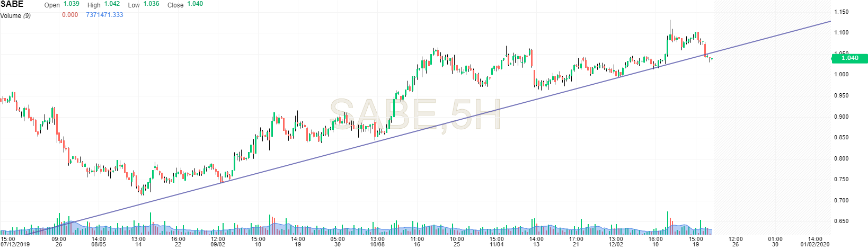Viewport: 868px width, 249px height.
Task: Click the 0.650 price axis label
Action: click(x=841, y=221)
